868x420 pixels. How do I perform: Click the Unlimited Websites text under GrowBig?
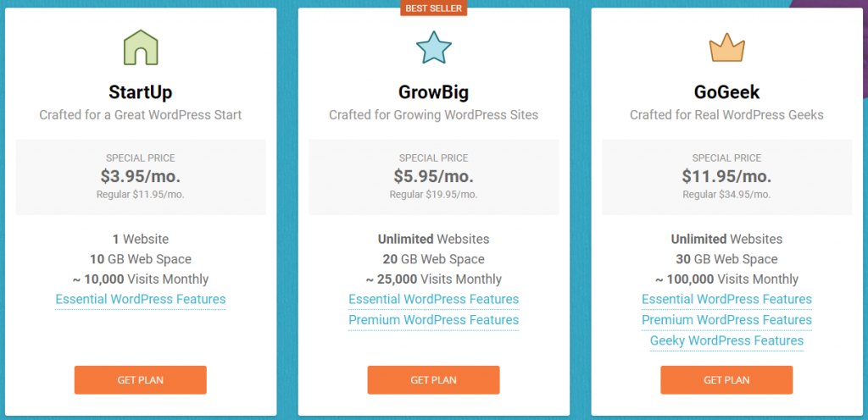point(433,240)
